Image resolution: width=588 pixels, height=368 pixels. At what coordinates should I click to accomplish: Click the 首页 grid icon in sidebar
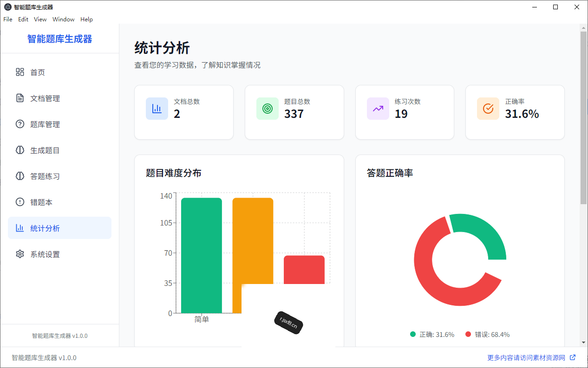tap(20, 72)
